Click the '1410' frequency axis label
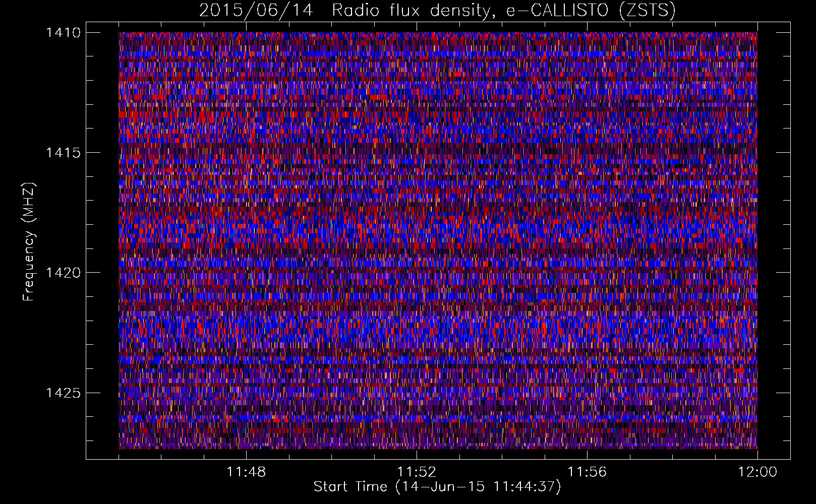 pyautogui.click(x=63, y=33)
